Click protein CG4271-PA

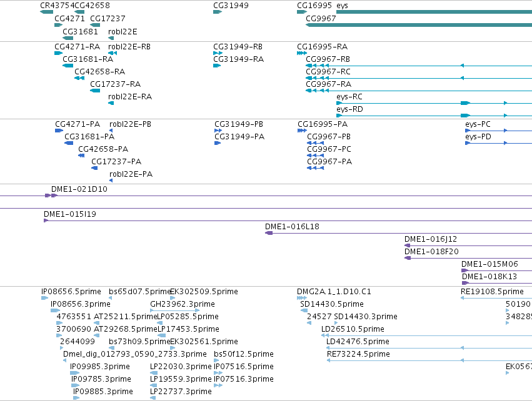pyautogui.click(x=78, y=124)
